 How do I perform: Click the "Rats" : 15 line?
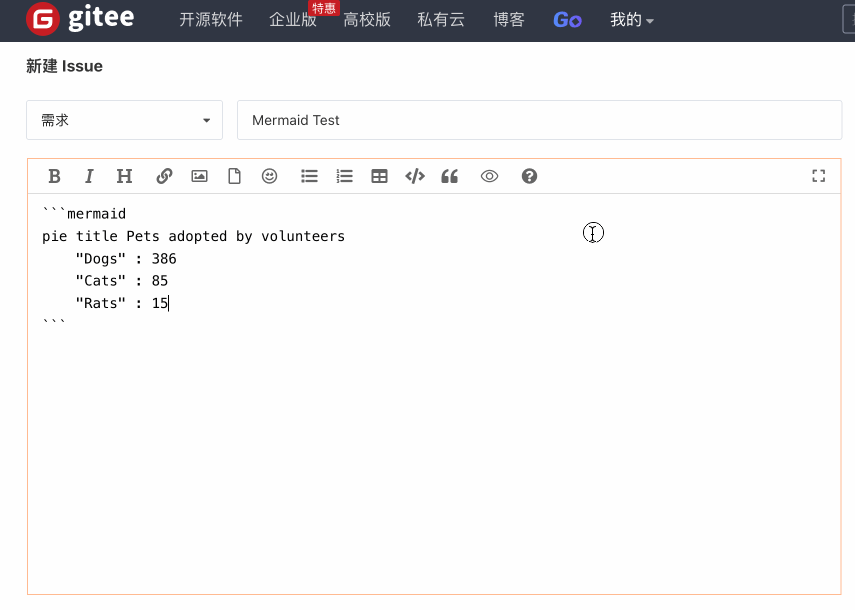[x=122, y=303]
